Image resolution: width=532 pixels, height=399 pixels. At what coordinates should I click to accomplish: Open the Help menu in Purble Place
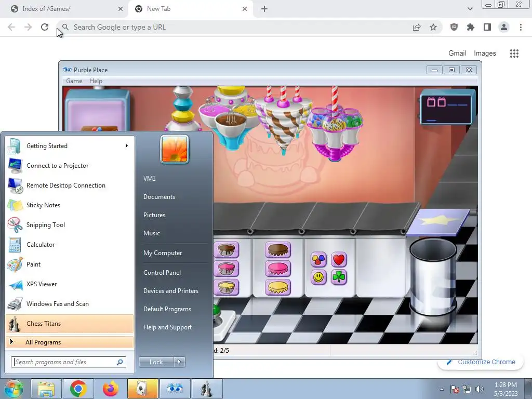pyautogui.click(x=96, y=81)
